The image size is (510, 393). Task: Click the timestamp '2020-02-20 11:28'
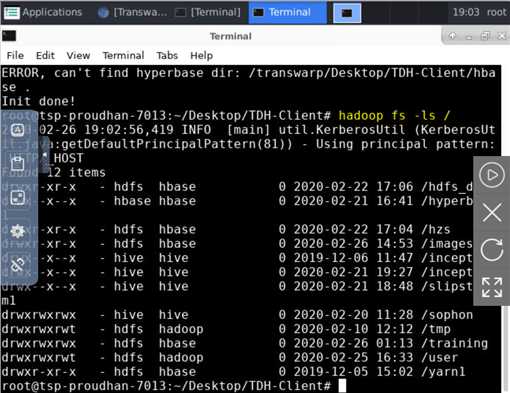point(353,315)
